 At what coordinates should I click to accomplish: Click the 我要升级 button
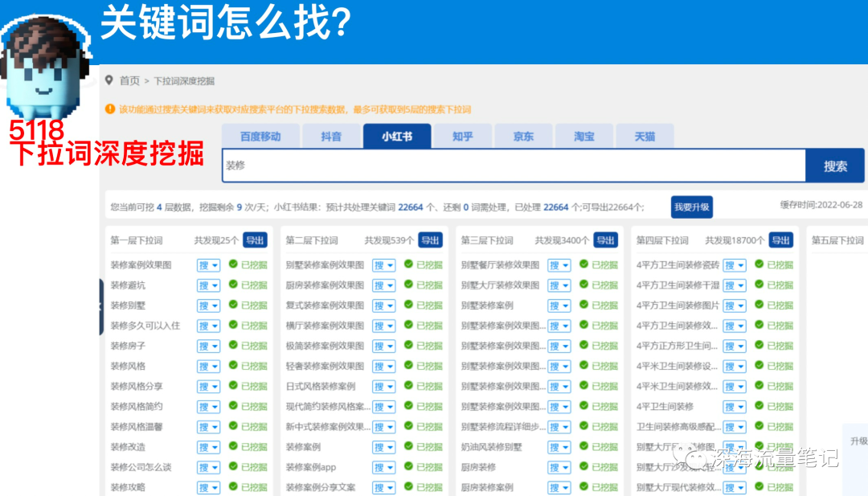pos(691,207)
